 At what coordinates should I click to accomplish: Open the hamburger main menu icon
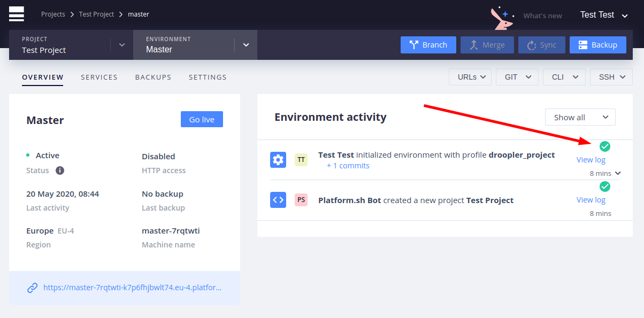tap(17, 14)
